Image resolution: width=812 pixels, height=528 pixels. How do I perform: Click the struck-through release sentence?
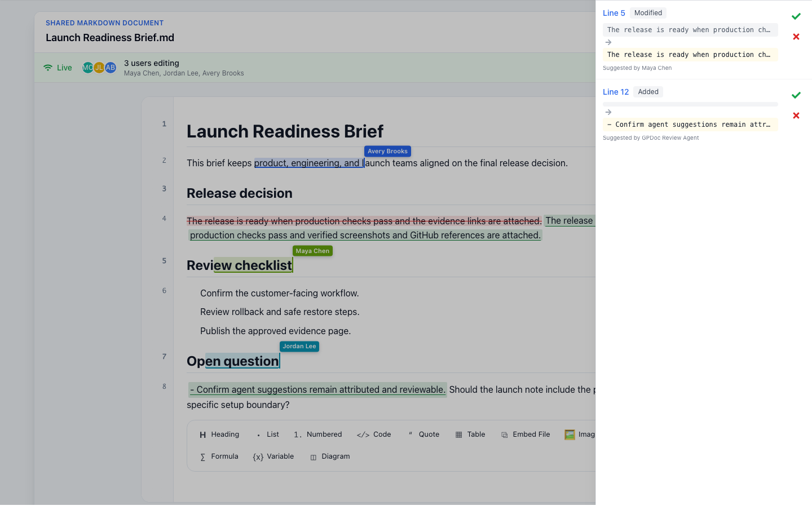click(364, 221)
